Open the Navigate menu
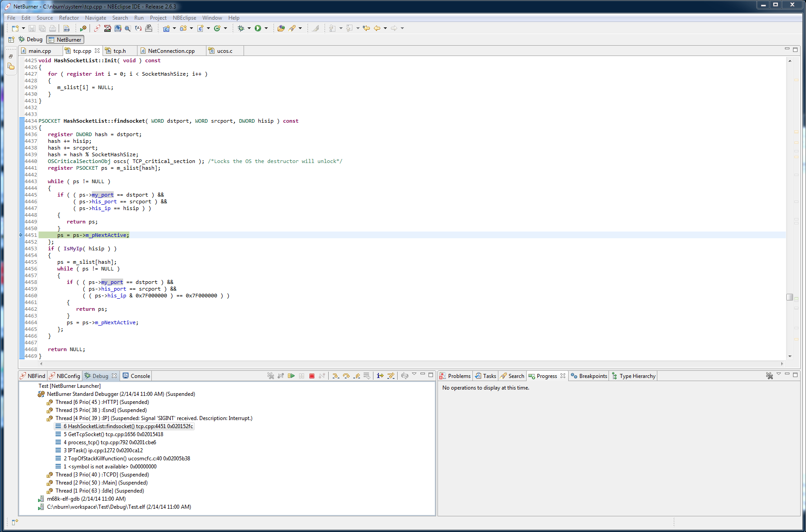 95,18
